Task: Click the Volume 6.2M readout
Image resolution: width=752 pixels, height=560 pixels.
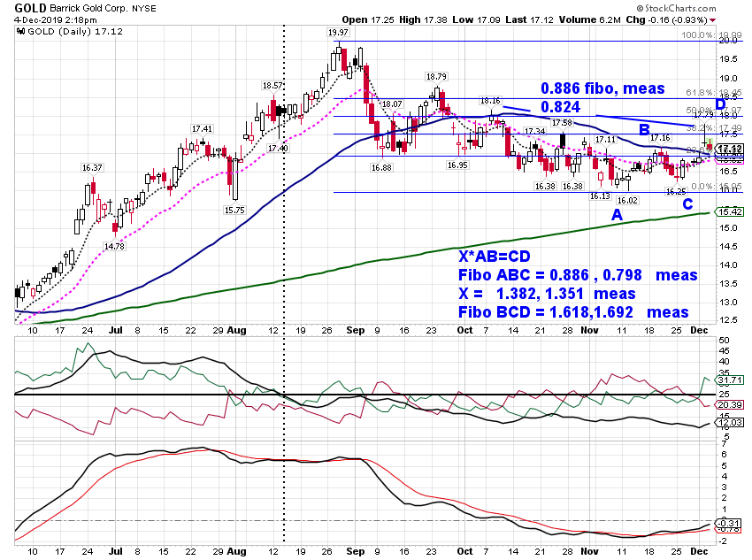Action: click(x=590, y=19)
